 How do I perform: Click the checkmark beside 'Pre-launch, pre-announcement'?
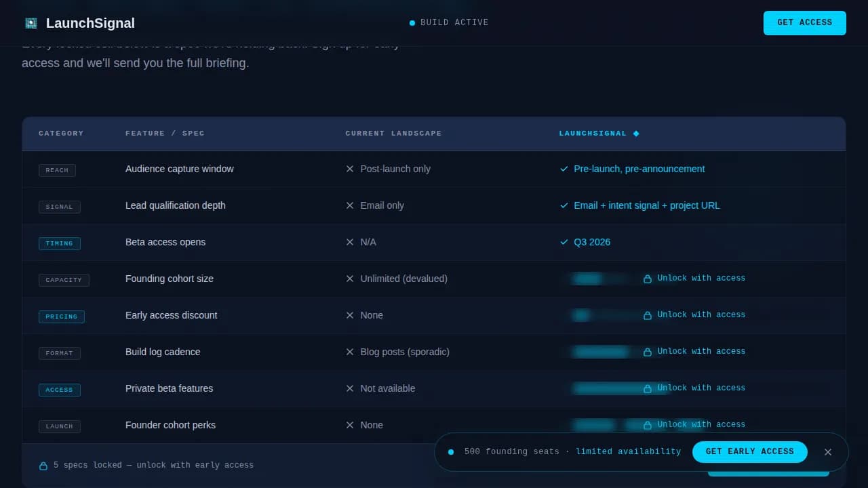[564, 169]
